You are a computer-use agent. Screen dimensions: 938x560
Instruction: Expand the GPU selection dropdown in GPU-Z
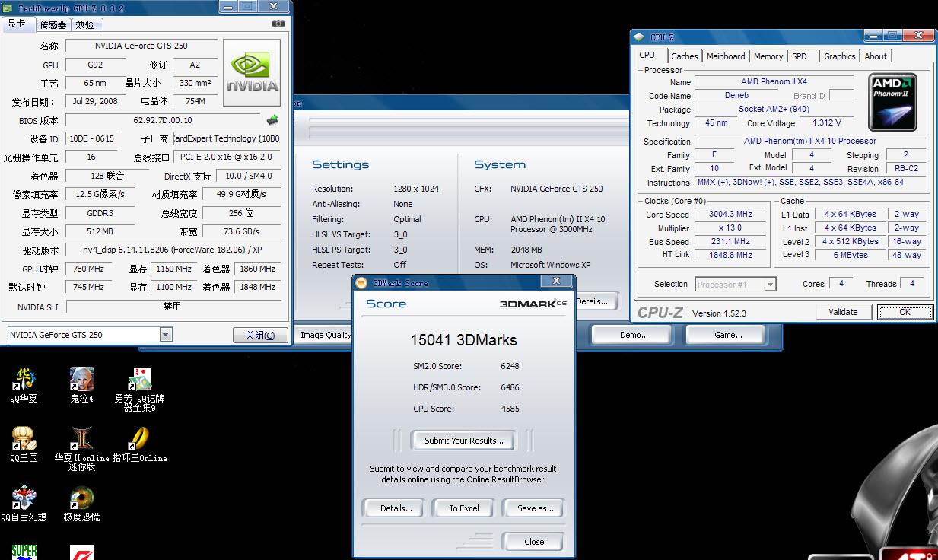point(166,335)
